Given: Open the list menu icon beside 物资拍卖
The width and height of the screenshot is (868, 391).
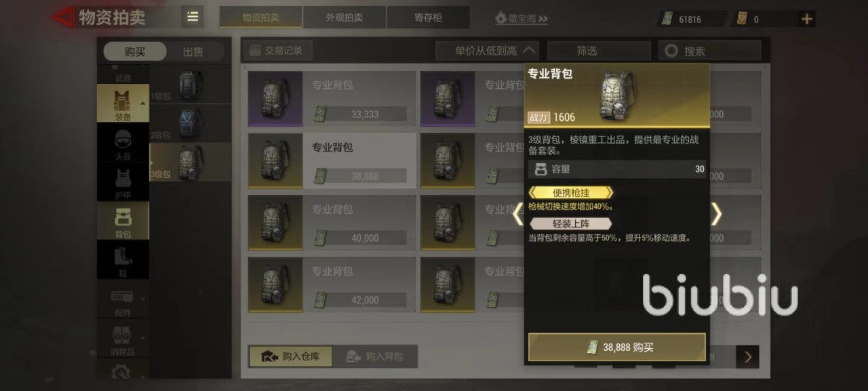Looking at the screenshot, I should 193,17.
